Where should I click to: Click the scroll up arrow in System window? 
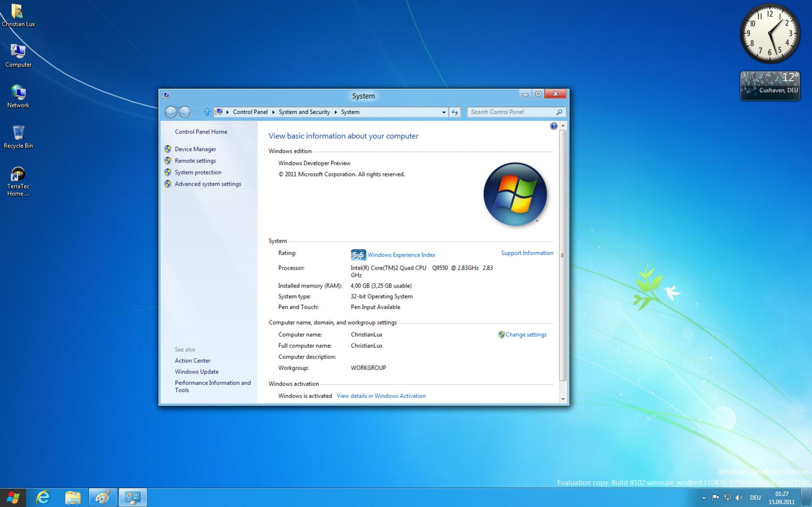pos(562,126)
